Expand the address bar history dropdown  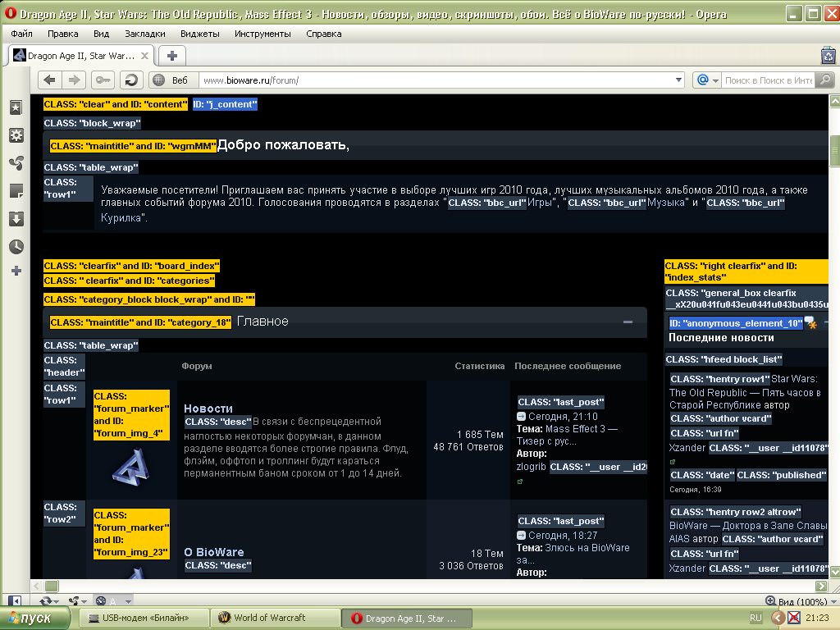click(678, 80)
